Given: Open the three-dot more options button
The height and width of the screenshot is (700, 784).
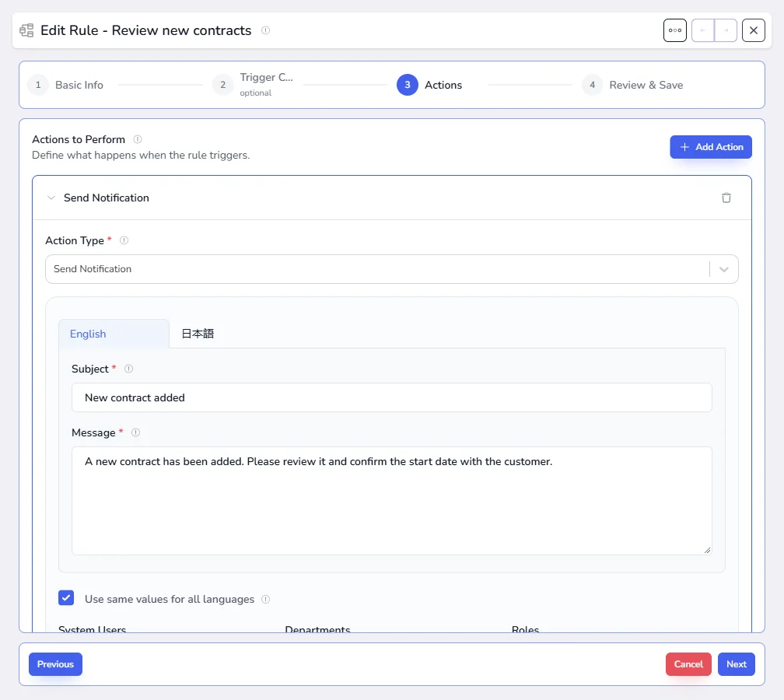Looking at the screenshot, I should pyautogui.click(x=674, y=30).
